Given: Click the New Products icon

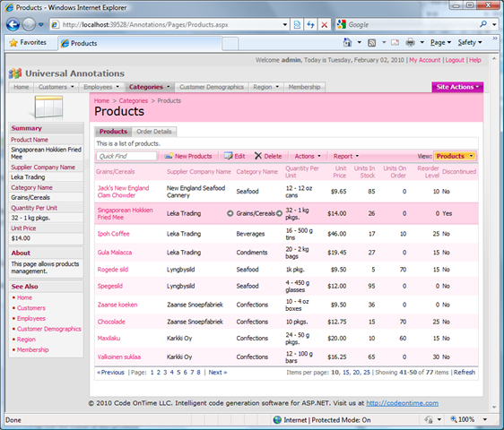Looking at the screenshot, I should pos(169,156).
